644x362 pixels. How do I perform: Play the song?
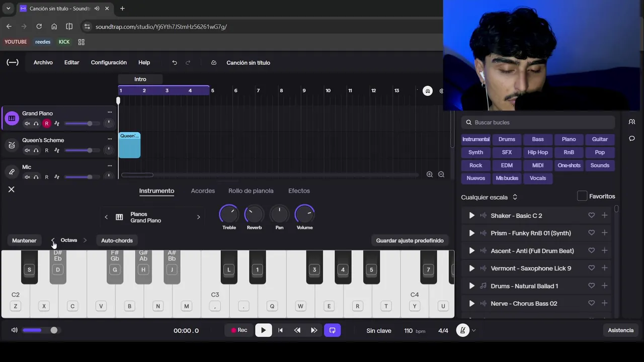263,330
